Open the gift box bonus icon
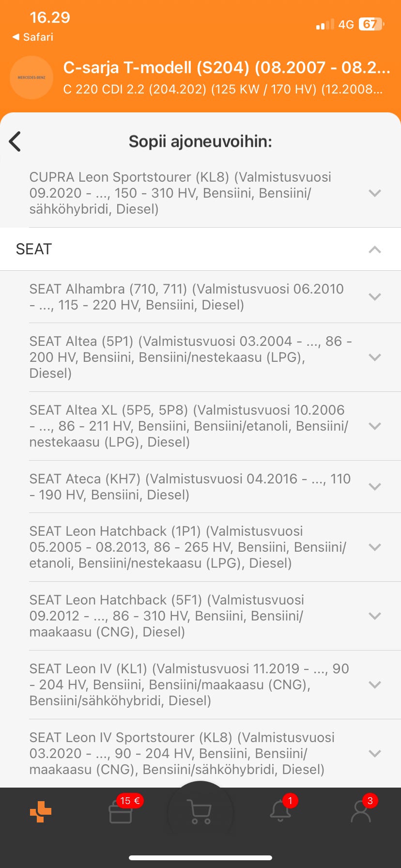Image resolution: width=401 pixels, height=868 pixels. pyautogui.click(x=121, y=812)
